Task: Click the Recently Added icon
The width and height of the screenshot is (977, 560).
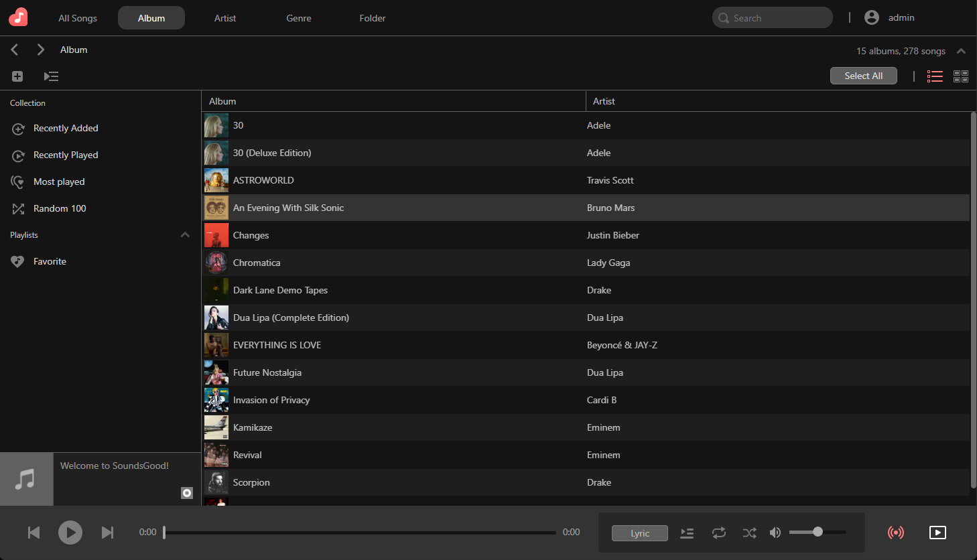Action: pos(18,129)
